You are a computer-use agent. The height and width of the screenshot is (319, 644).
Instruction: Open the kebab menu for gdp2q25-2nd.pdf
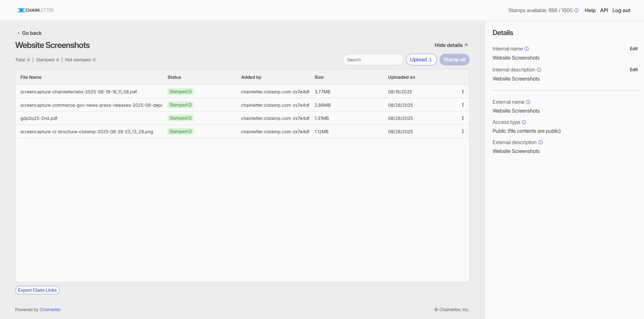point(463,118)
